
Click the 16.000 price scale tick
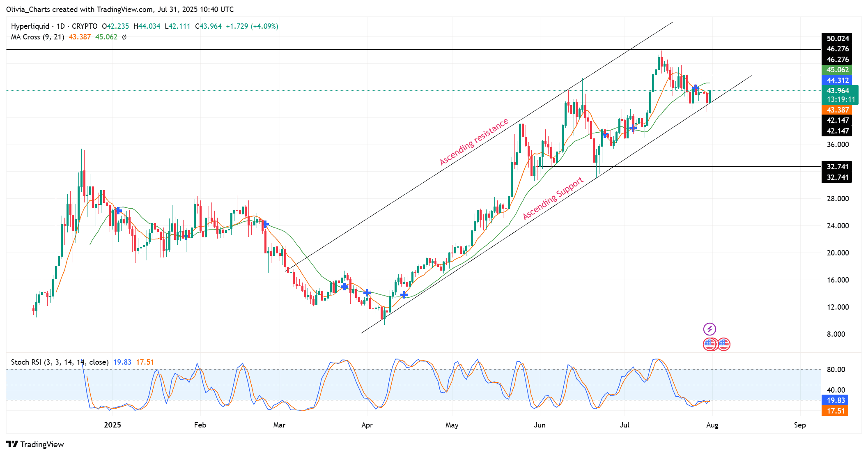pyautogui.click(x=838, y=280)
